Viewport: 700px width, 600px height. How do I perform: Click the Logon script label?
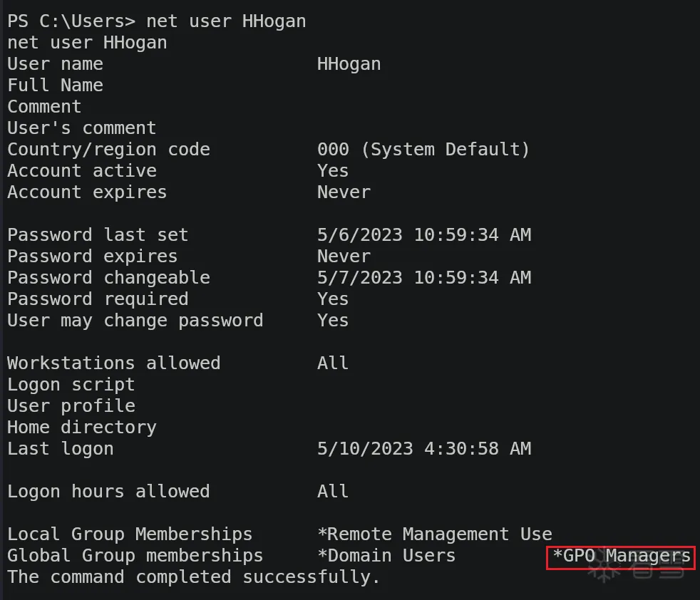pos(71,385)
